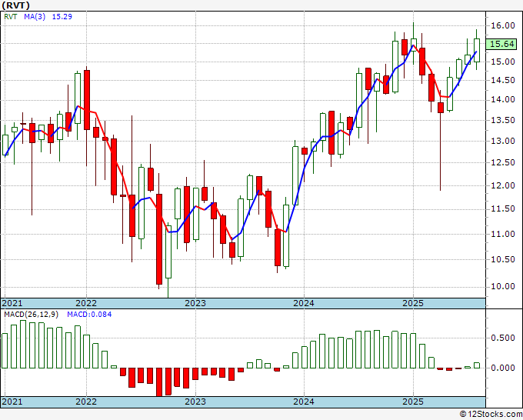
Task: Click the (RVT) chart title
Action: click(15, 5)
